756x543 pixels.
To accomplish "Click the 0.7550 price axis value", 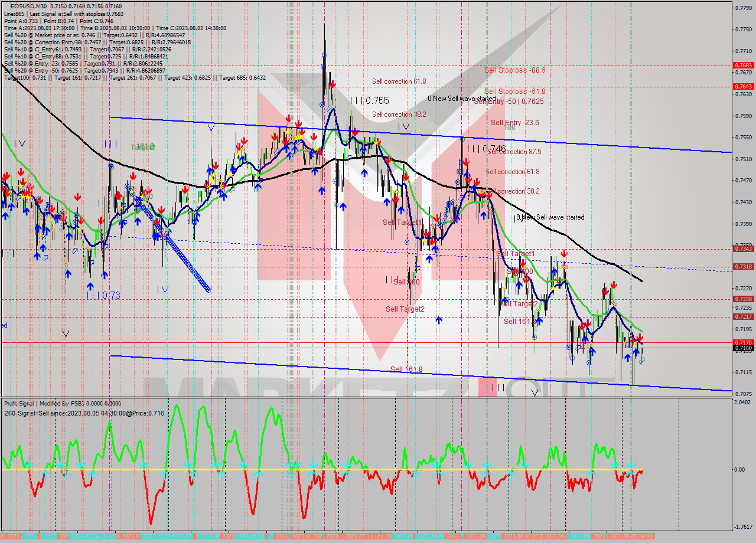I will pos(742,137).
